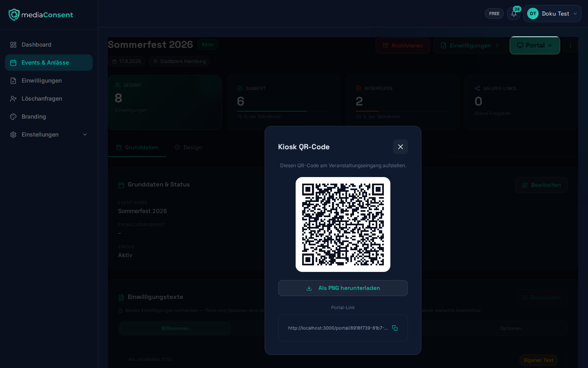
Task: Click the Eigener Text badge
Action: coord(539,360)
